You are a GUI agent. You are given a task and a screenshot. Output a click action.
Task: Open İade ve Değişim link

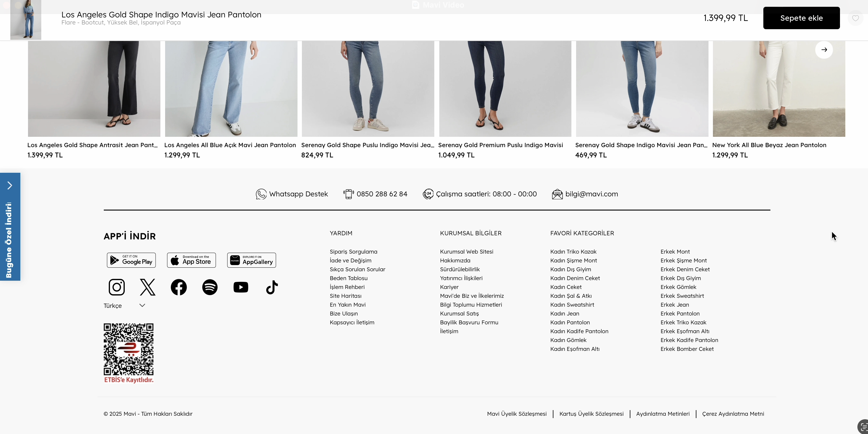[x=351, y=260]
